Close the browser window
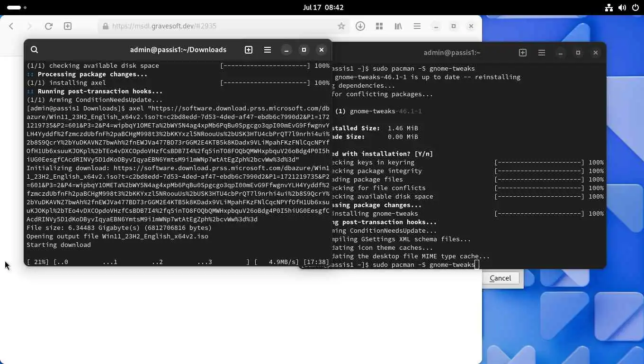Image resolution: width=644 pixels, height=364 pixels. tap(471, 26)
